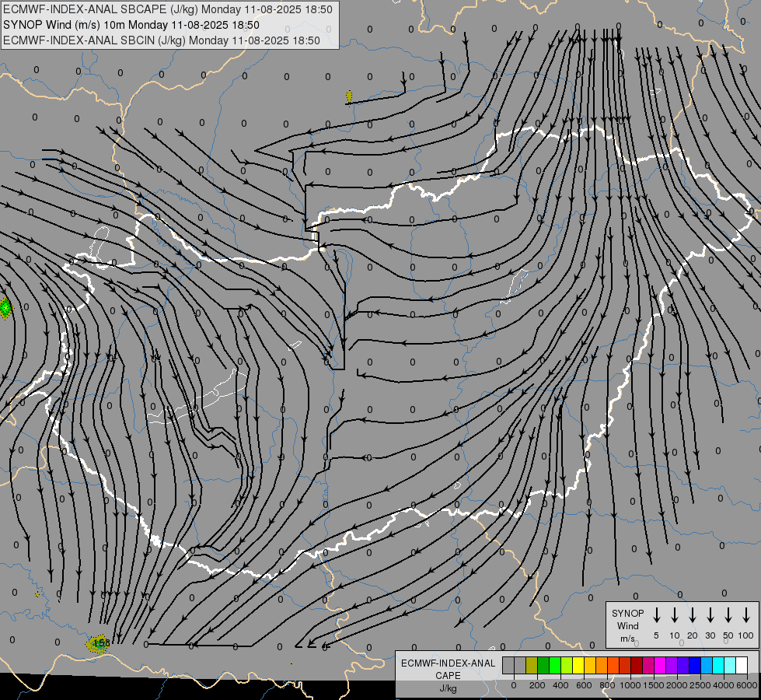Image resolution: width=761 pixels, height=700 pixels.
Task: Select the cyan swatch left of 4000
Action: (717, 666)
